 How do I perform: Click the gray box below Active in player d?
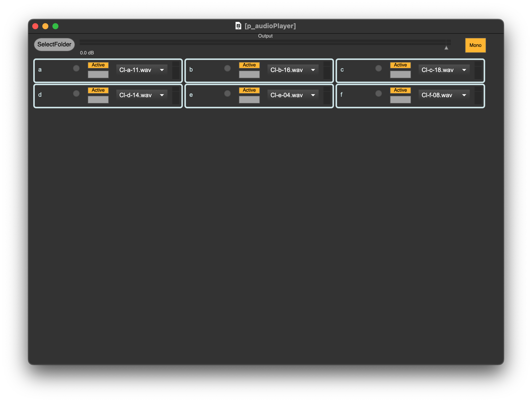click(98, 99)
